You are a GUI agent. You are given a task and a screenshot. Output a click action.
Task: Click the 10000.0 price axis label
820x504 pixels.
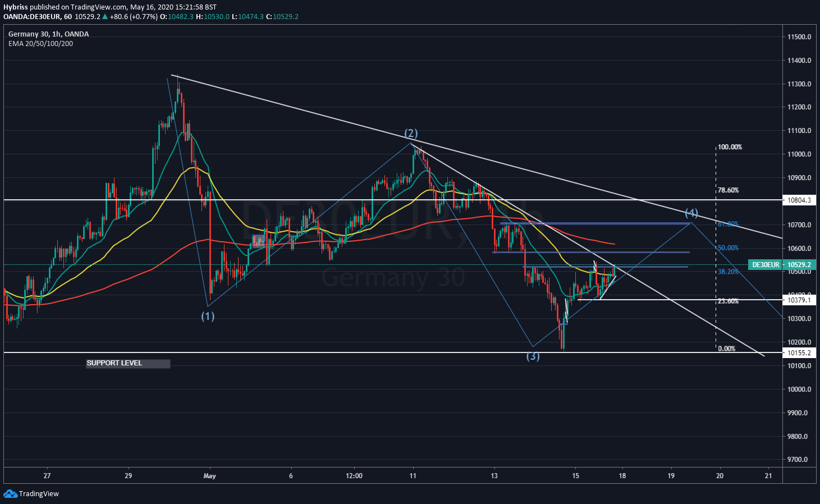799,390
